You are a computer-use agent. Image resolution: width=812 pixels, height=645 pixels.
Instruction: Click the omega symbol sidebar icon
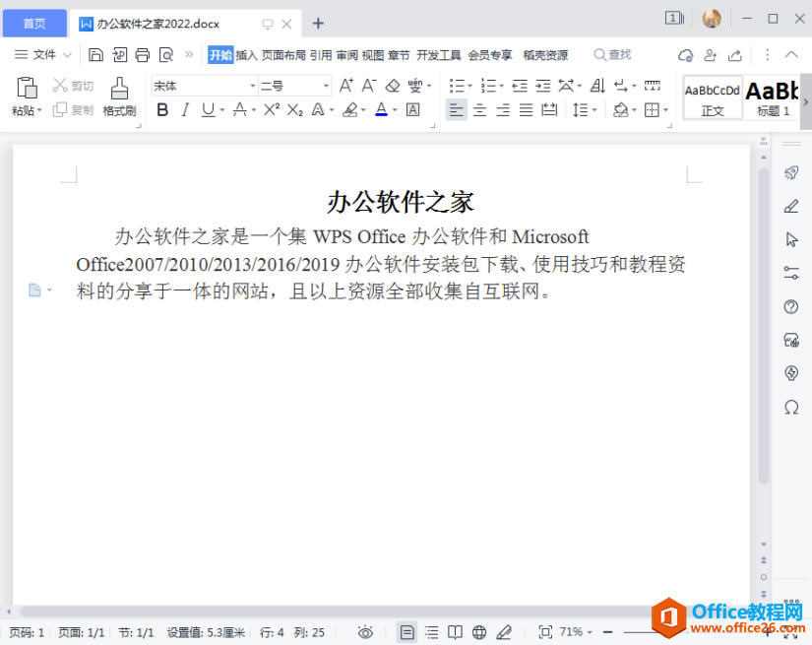click(x=791, y=408)
